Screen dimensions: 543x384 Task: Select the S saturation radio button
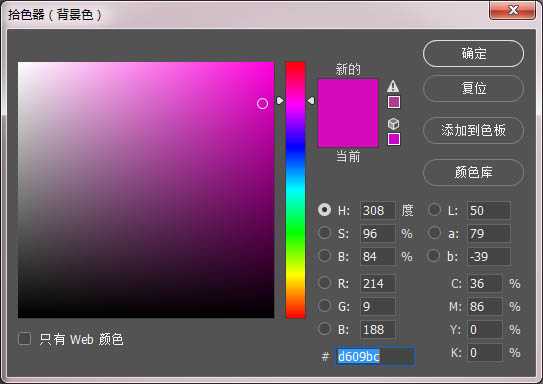click(324, 233)
